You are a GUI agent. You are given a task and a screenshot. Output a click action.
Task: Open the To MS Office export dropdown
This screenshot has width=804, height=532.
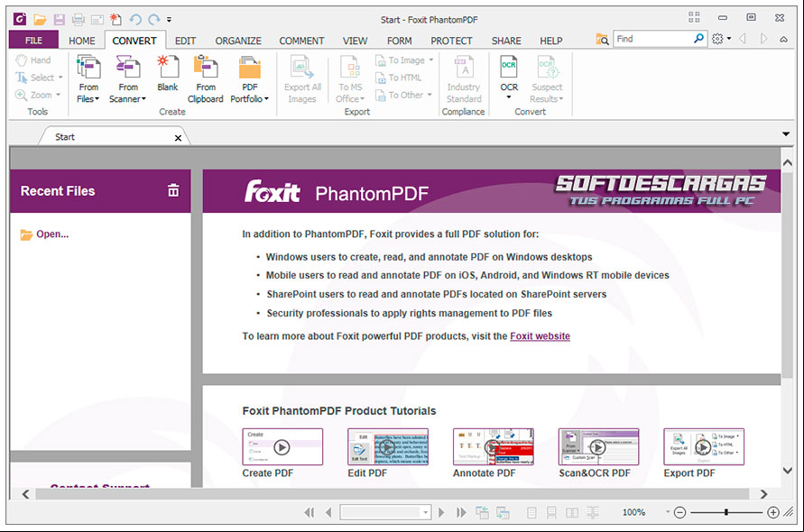click(350, 79)
